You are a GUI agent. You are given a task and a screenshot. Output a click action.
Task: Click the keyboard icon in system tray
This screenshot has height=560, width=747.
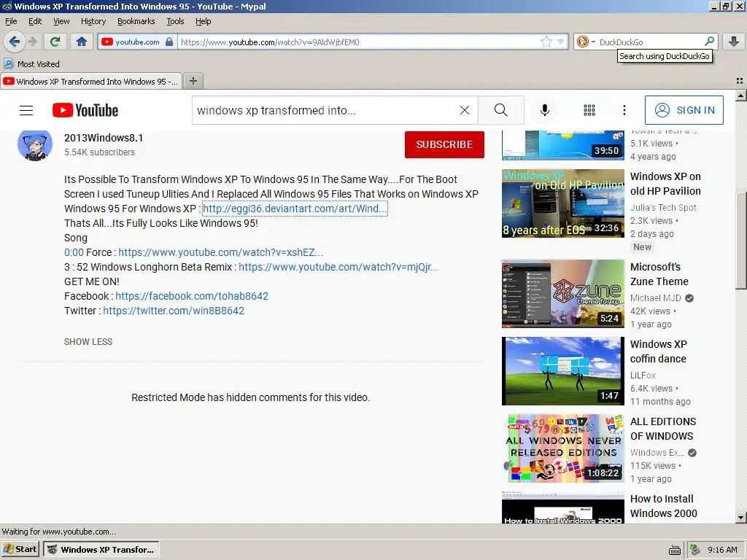675,550
